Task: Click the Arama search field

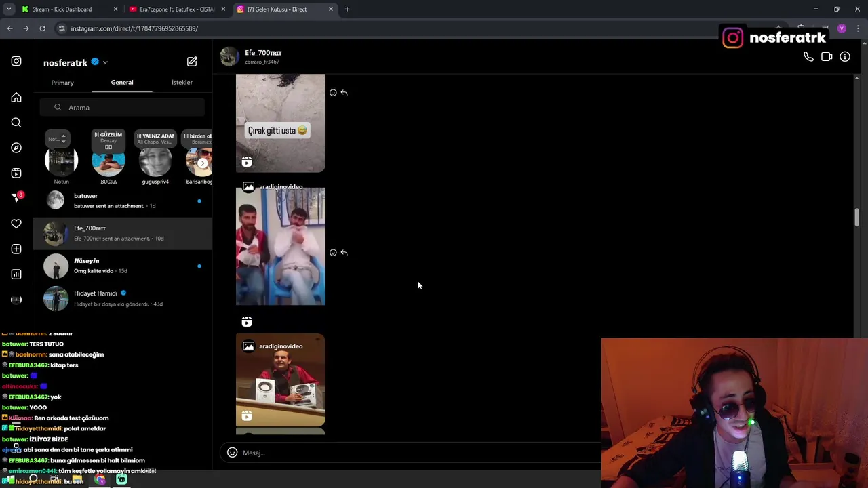Action: (122, 108)
